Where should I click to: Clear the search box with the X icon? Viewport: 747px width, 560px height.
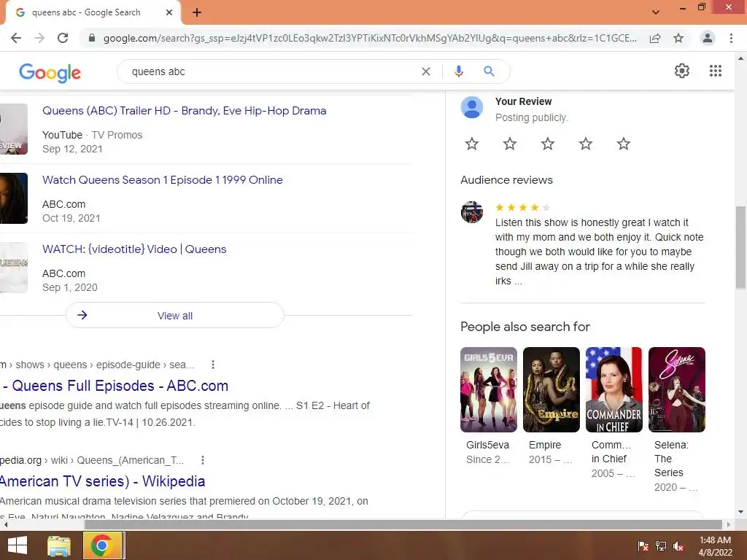[x=426, y=71]
